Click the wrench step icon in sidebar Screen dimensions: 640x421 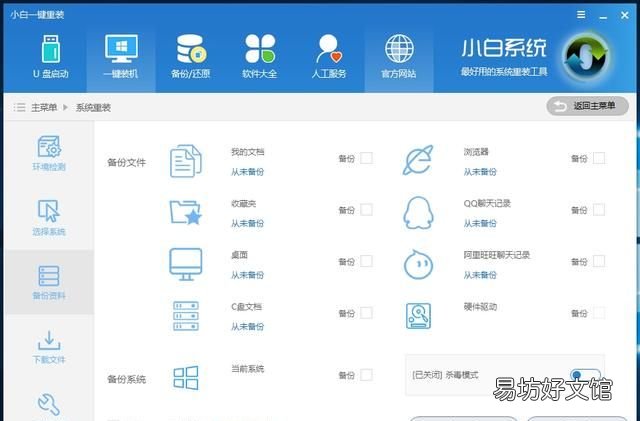(x=49, y=404)
